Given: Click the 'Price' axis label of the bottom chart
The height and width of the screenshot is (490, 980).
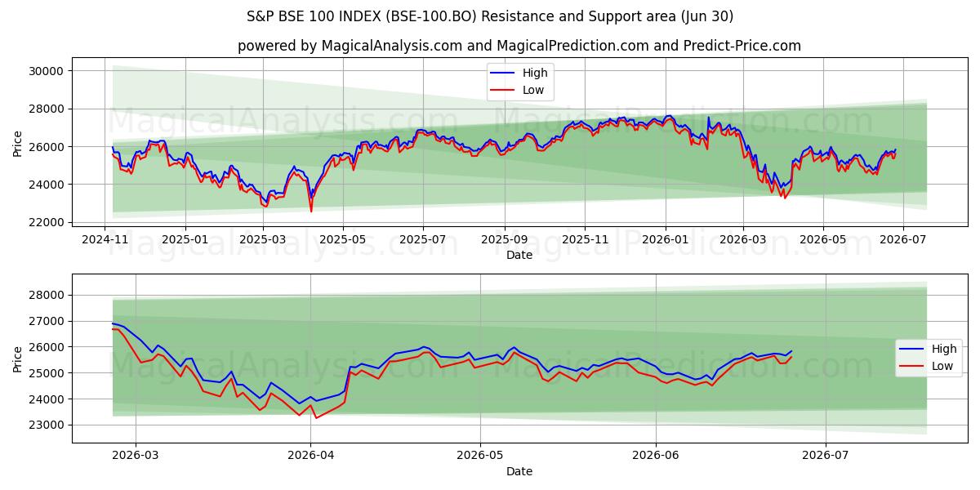Looking at the screenshot, I should tap(18, 359).
